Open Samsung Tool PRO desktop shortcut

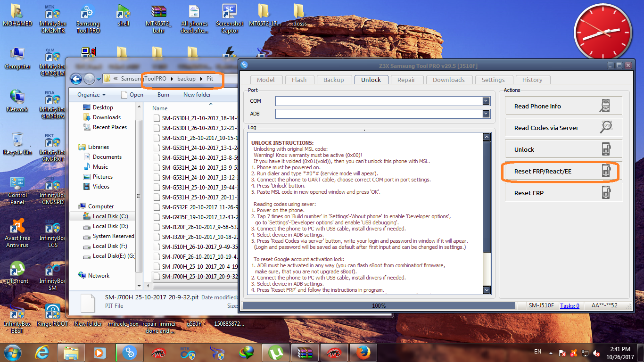pos(88,20)
